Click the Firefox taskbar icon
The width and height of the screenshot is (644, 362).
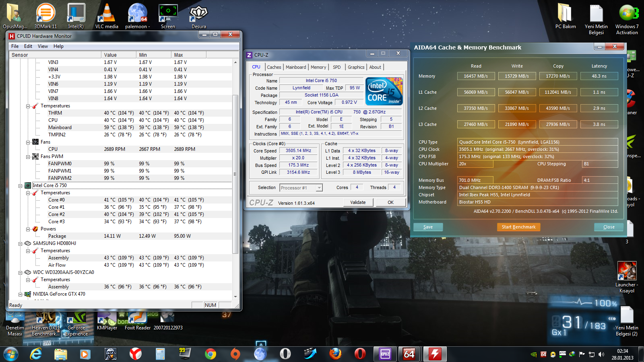(335, 354)
